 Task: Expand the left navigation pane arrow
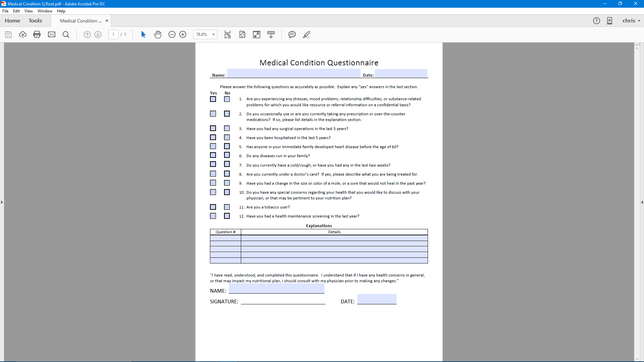click(x=2, y=202)
